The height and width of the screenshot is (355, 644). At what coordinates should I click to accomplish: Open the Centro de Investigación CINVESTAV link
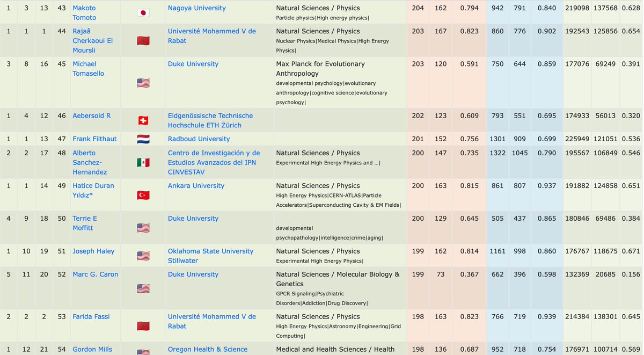point(214,162)
